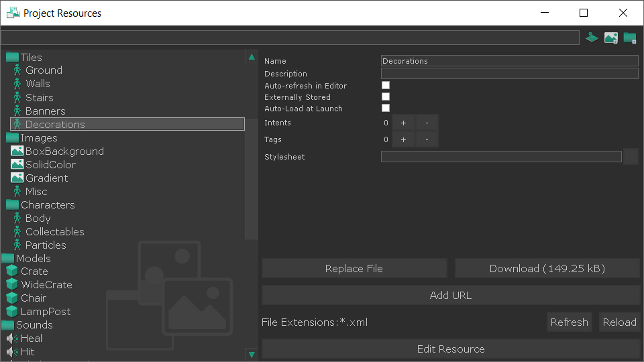Viewport: 644px width, 362px height.
Task: Click the resource tree scroll down arrow
Action: point(252,354)
